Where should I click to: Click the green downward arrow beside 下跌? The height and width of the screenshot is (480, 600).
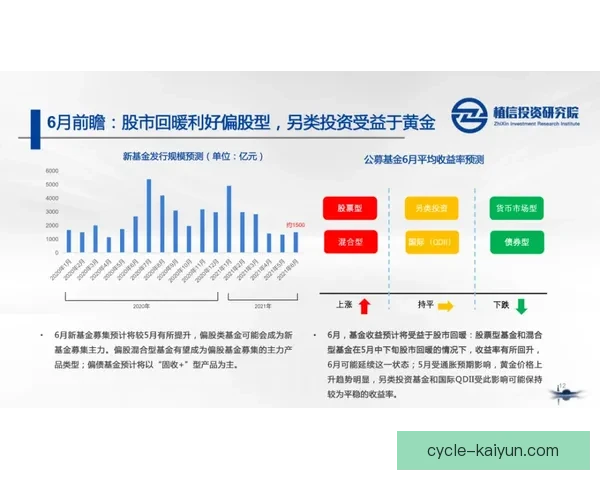[x=521, y=306]
